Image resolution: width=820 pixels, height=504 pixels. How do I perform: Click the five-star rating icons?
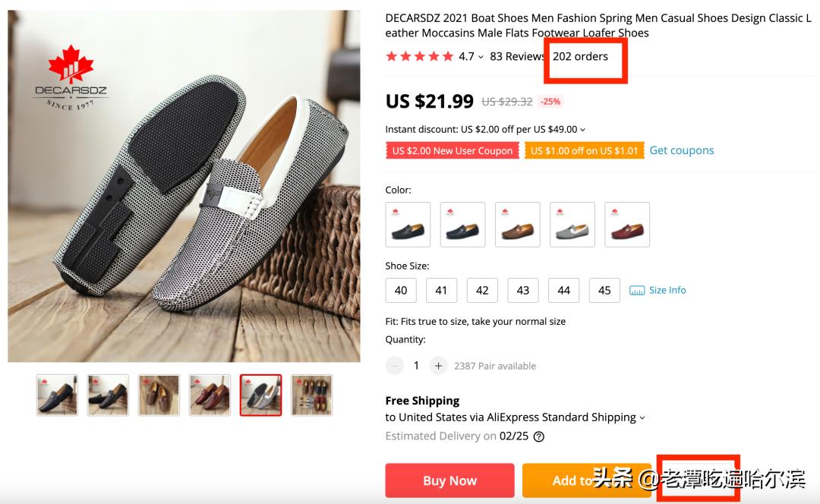point(419,56)
